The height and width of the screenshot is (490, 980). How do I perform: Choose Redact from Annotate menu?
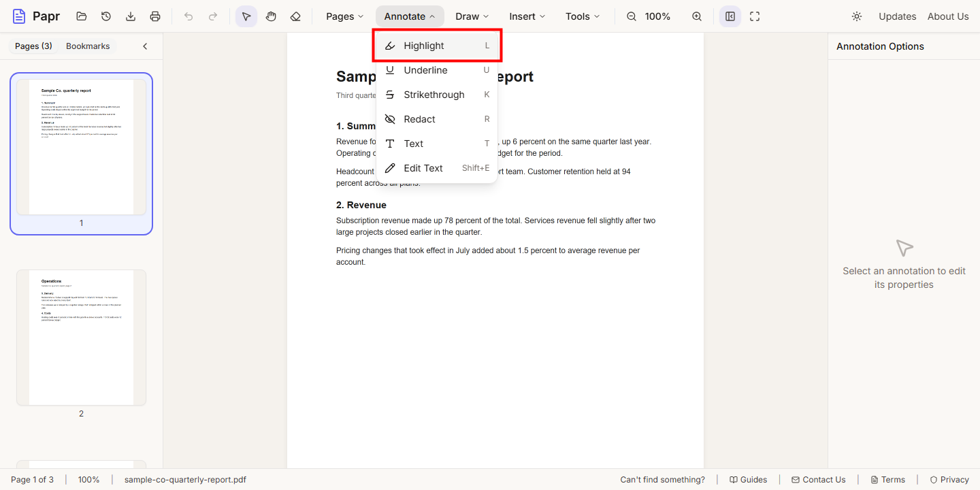[437, 119]
